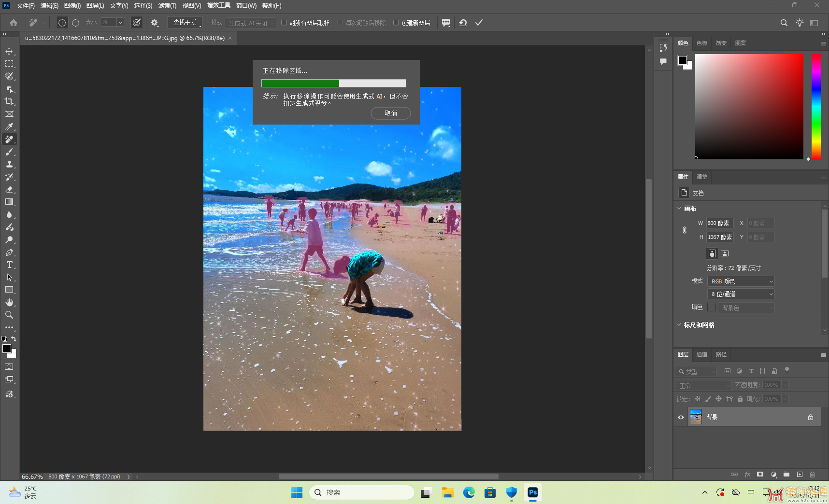The width and height of the screenshot is (829, 504).
Task: Select the Crop tool
Action: click(x=9, y=101)
